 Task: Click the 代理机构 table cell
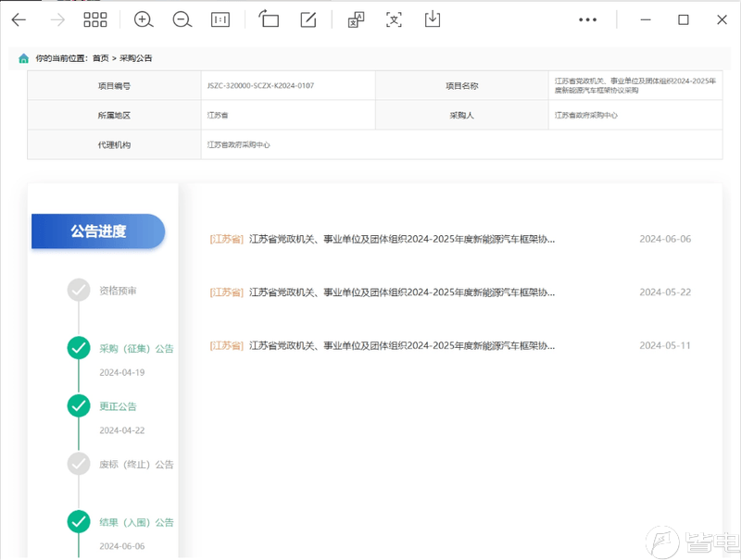[114, 145]
